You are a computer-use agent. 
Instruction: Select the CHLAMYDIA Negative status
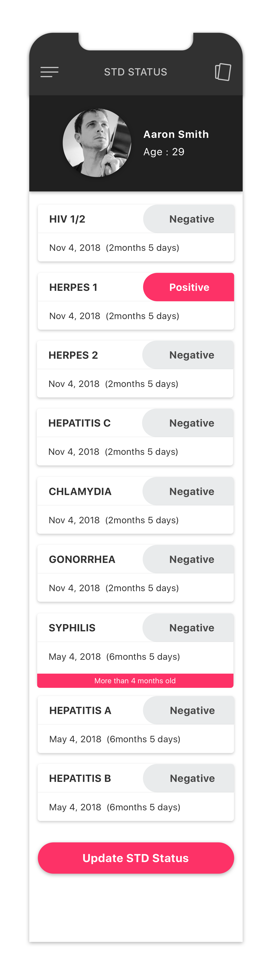188,492
